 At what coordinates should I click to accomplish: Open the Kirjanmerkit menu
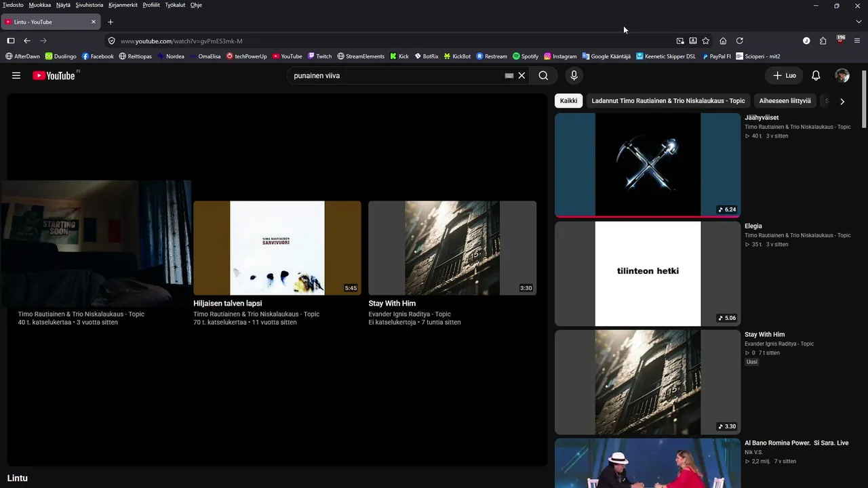123,5
